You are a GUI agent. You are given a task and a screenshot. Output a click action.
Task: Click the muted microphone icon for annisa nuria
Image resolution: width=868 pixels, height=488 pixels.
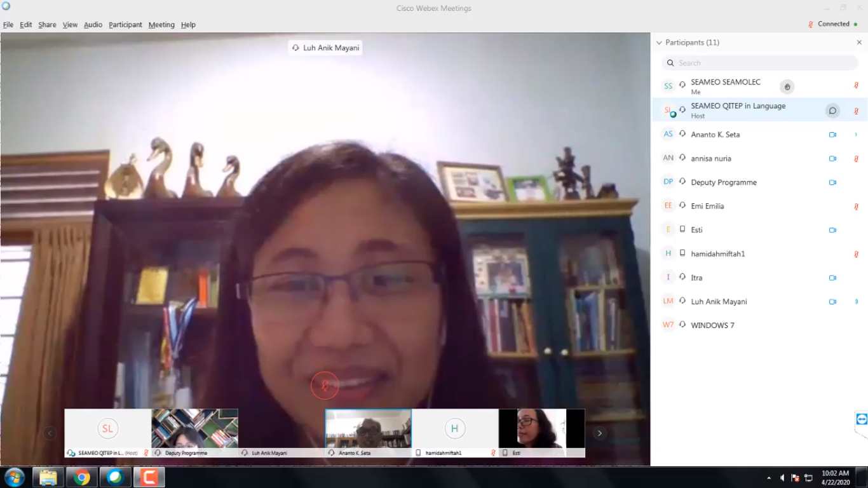click(856, 159)
